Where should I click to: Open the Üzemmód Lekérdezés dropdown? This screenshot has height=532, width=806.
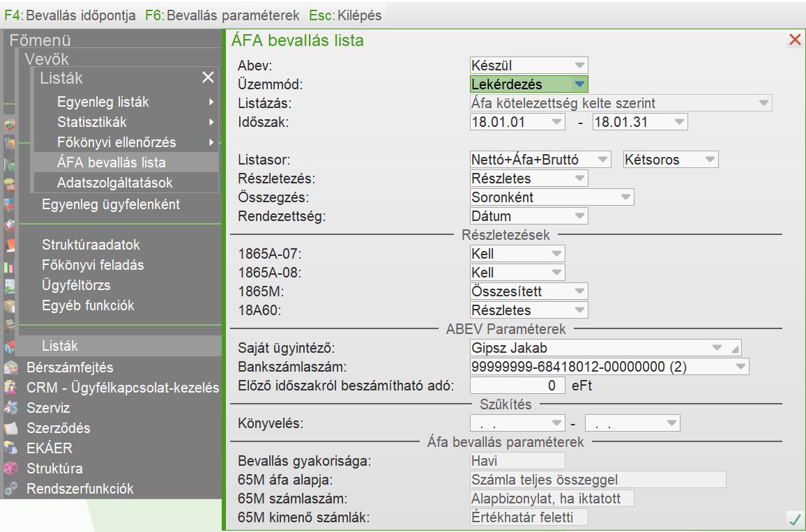(x=579, y=84)
